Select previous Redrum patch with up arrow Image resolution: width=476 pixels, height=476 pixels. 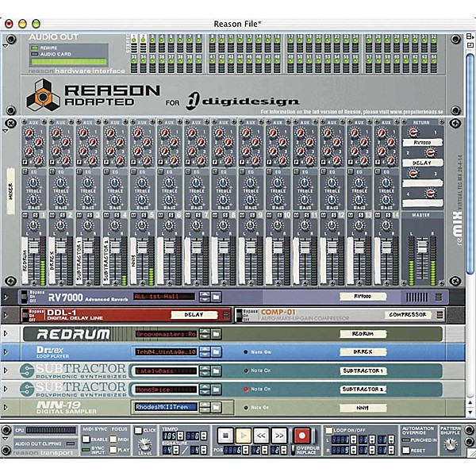click(205, 332)
